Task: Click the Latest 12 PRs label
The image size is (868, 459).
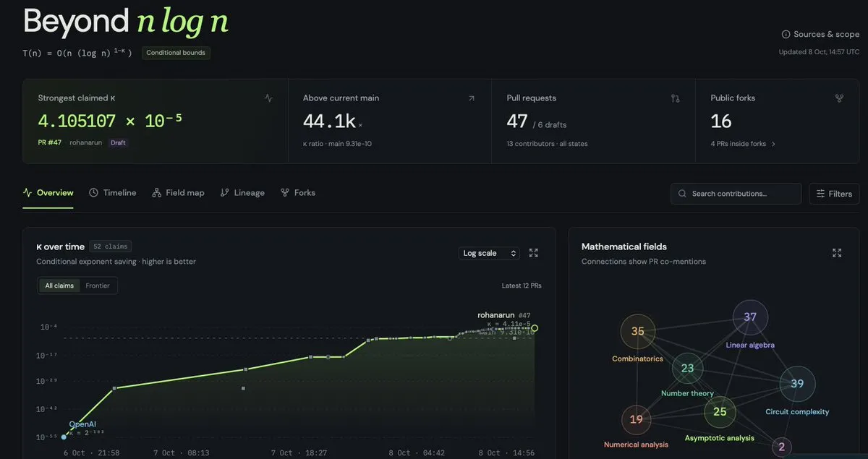Action: pos(522,286)
